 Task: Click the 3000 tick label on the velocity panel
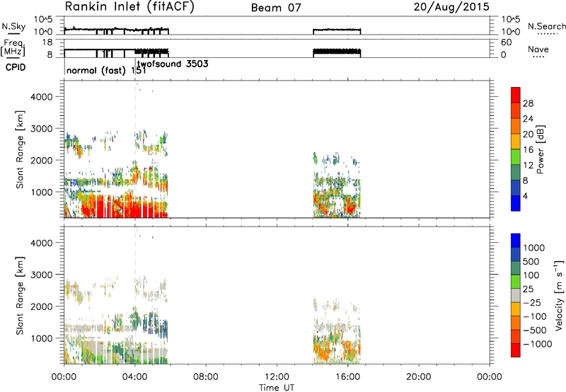(x=41, y=275)
